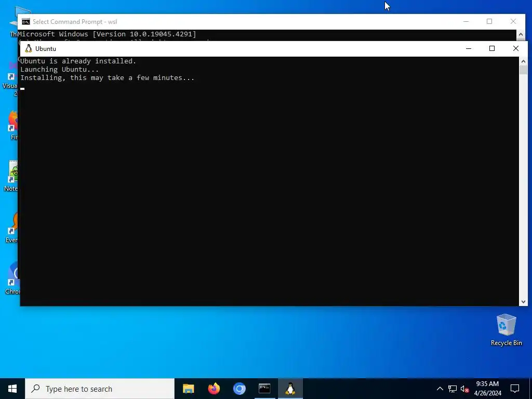The width and height of the screenshot is (532, 399).
Task: Close the Ubuntu window
Action: [516, 48]
